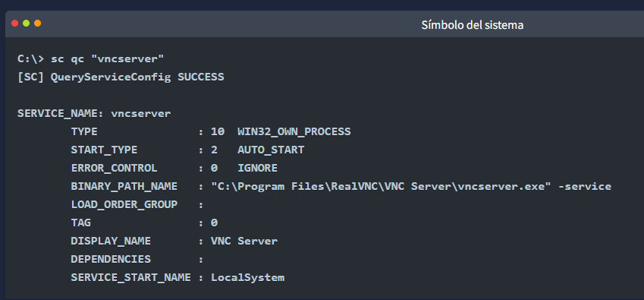Click '[SC] QueryServiceConfig SUCCESS' line

121,77
